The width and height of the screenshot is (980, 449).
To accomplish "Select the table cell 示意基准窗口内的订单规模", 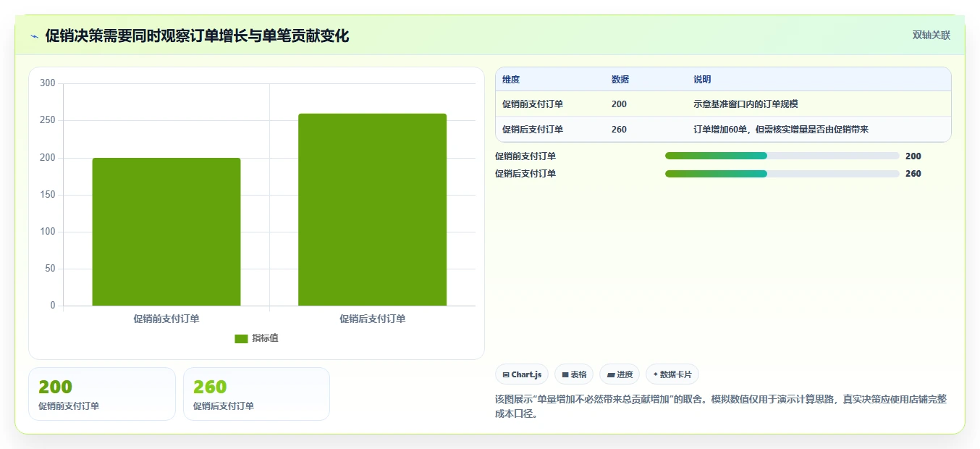I will 745,104.
